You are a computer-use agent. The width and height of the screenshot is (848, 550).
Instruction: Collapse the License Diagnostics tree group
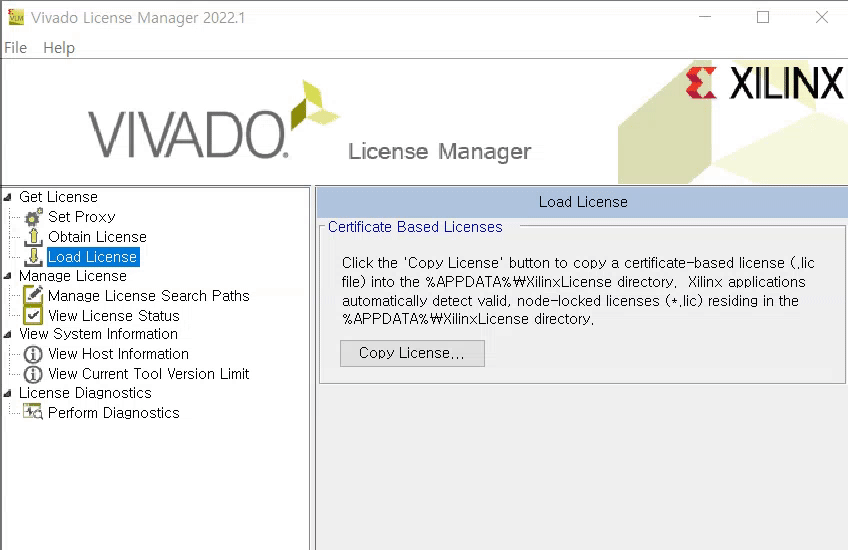pyautogui.click(x=8, y=393)
